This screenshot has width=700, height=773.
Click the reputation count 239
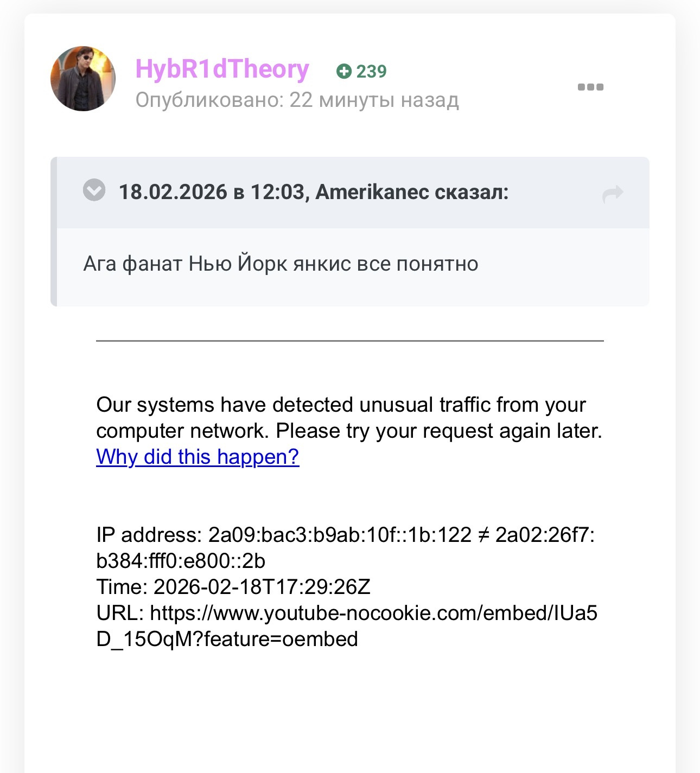[x=372, y=71]
